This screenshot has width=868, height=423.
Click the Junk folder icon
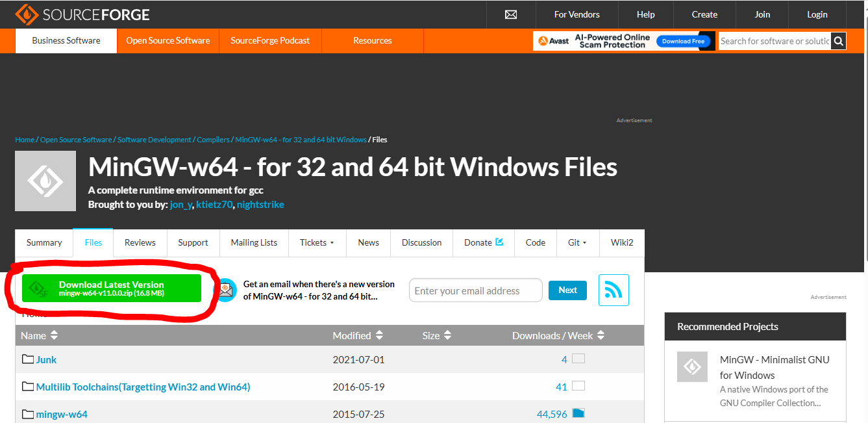click(28, 359)
